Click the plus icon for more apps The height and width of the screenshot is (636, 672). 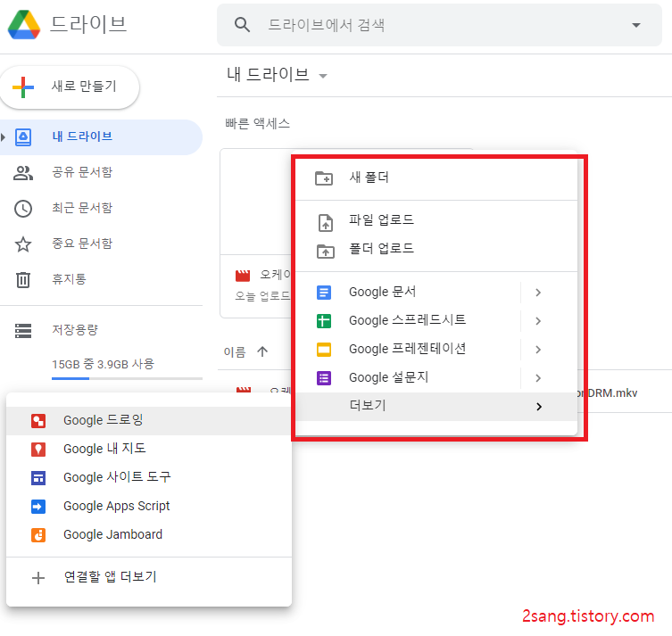click(38, 578)
